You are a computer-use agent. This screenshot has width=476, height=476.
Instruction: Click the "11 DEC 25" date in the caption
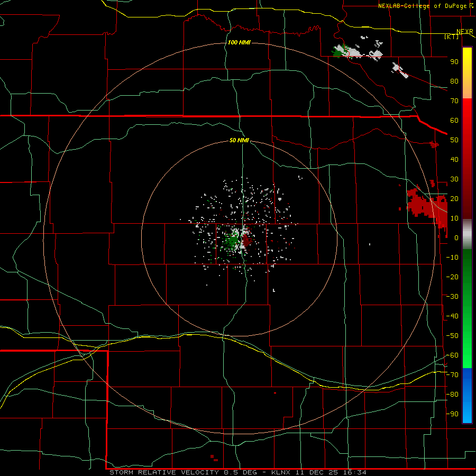tap(317, 472)
